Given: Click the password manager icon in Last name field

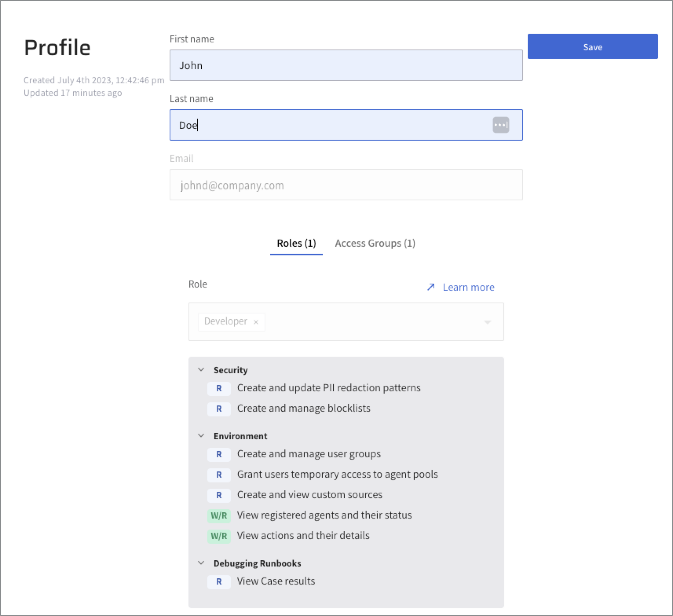Looking at the screenshot, I should (x=501, y=125).
